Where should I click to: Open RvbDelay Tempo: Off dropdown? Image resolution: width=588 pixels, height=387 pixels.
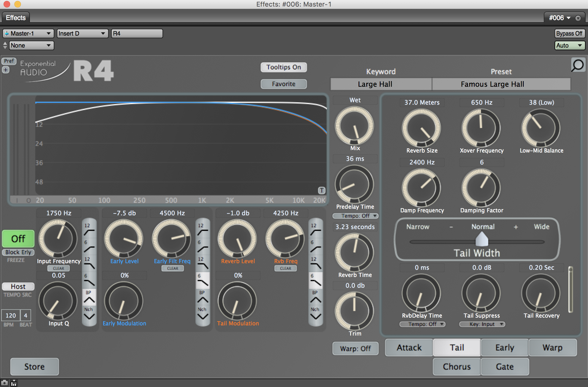click(x=422, y=324)
